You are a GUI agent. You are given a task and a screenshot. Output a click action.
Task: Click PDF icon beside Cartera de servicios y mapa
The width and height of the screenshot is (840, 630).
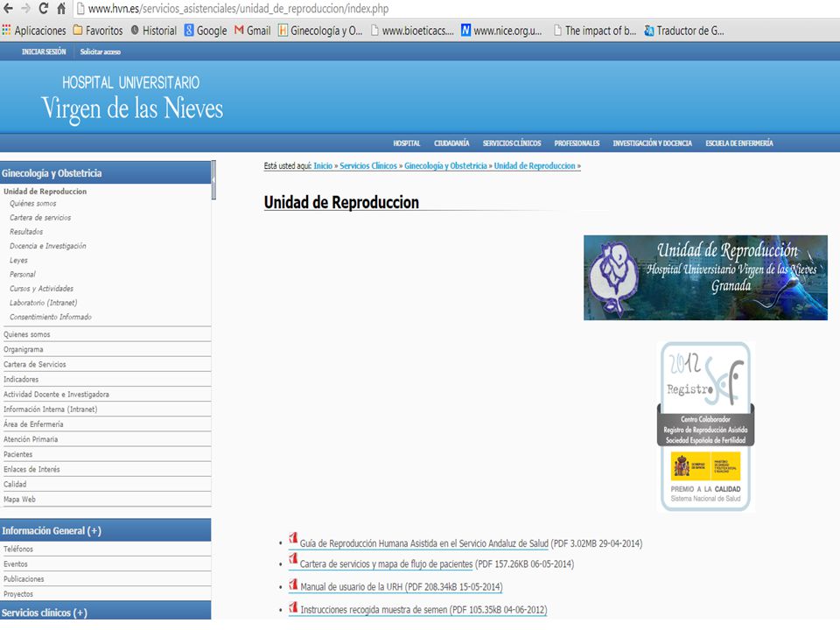(293, 559)
